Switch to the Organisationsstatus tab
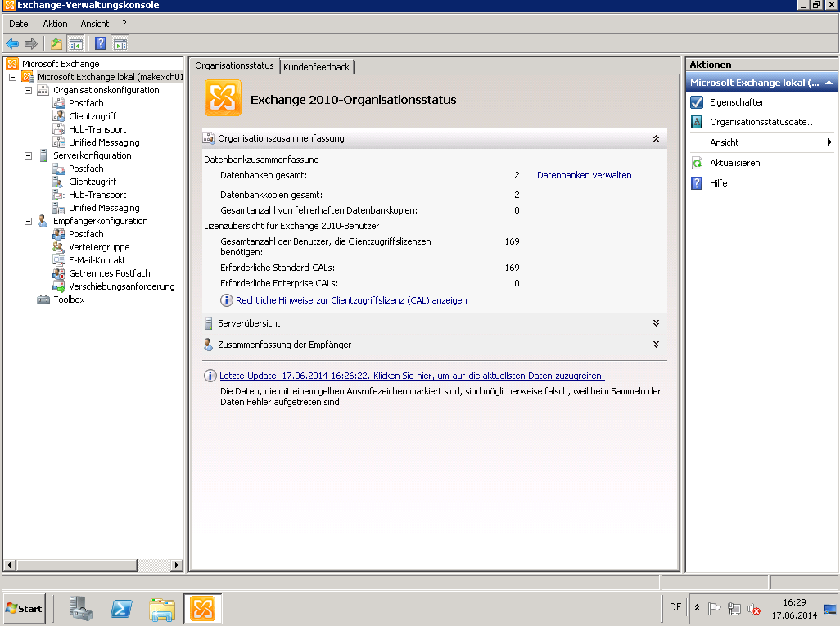This screenshot has height=626, width=840. point(235,65)
